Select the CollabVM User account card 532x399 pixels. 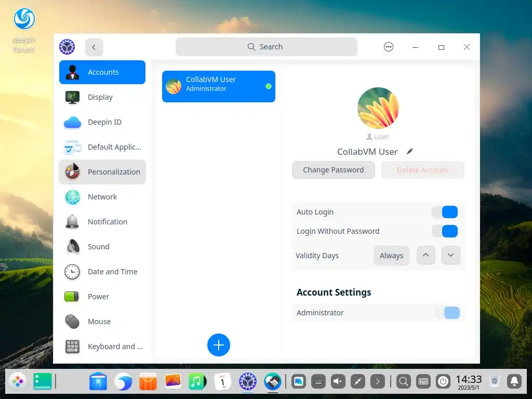(219, 87)
